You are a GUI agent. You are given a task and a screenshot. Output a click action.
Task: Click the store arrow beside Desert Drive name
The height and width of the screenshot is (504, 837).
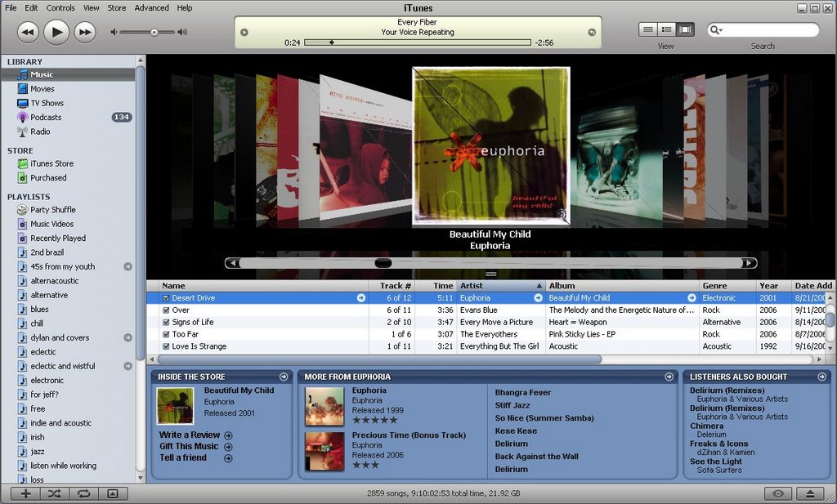[361, 298]
